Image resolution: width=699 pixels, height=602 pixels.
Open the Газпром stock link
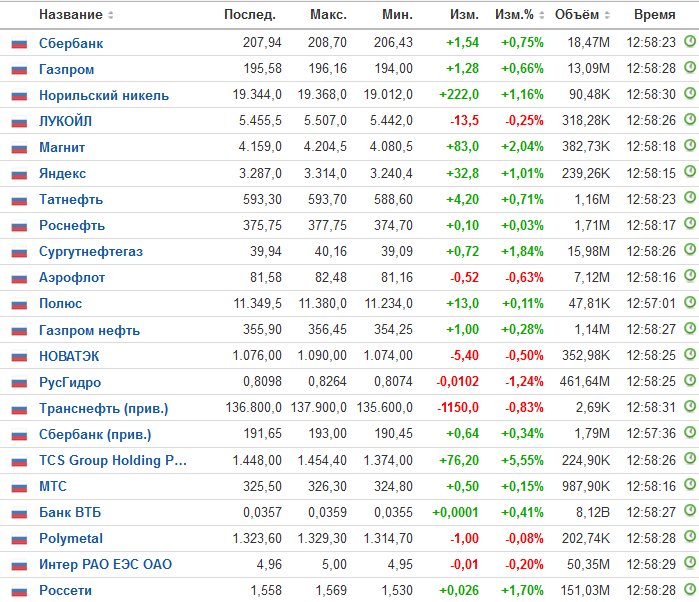[66, 70]
